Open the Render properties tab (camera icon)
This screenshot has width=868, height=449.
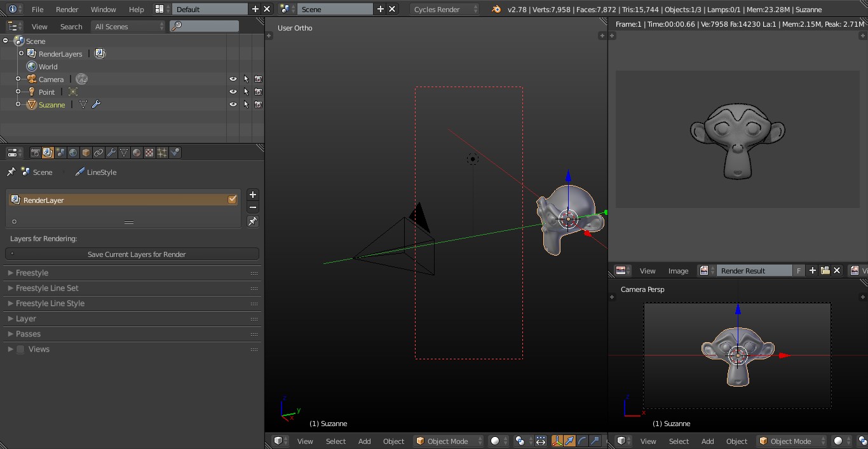[x=35, y=153]
